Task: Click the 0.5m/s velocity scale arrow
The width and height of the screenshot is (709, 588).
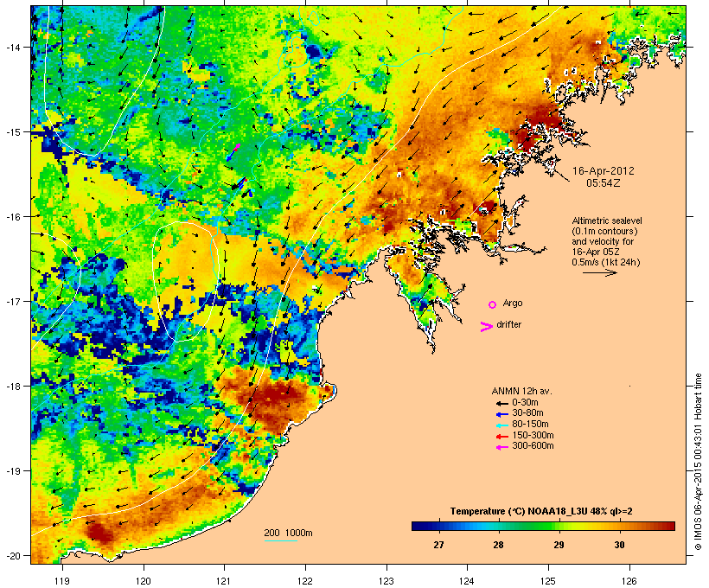Action: [599, 272]
